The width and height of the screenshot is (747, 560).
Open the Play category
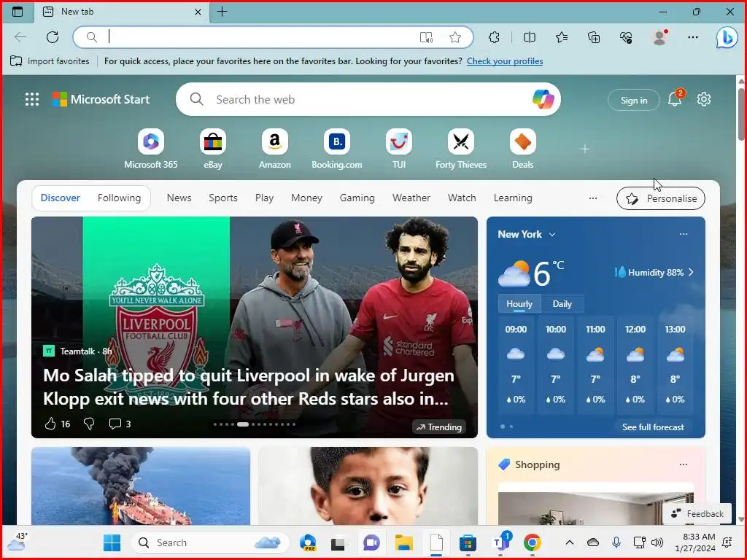point(264,198)
